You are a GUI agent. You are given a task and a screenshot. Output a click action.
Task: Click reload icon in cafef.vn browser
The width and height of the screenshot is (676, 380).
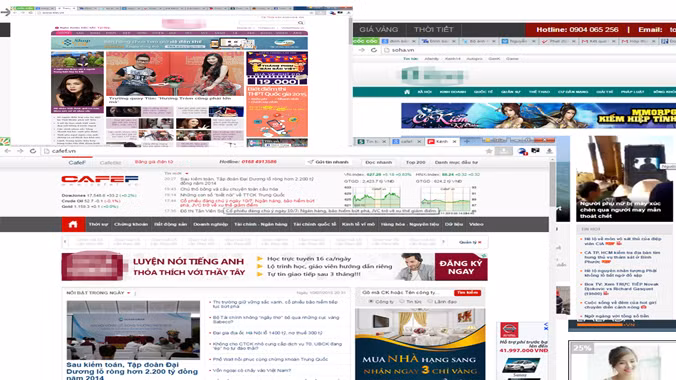tap(33, 151)
